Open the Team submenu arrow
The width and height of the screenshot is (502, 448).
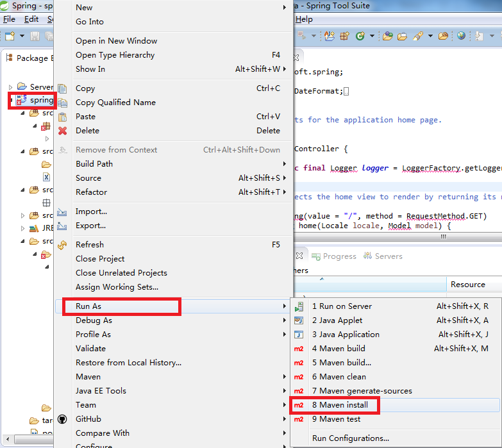[x=284, y=405]
